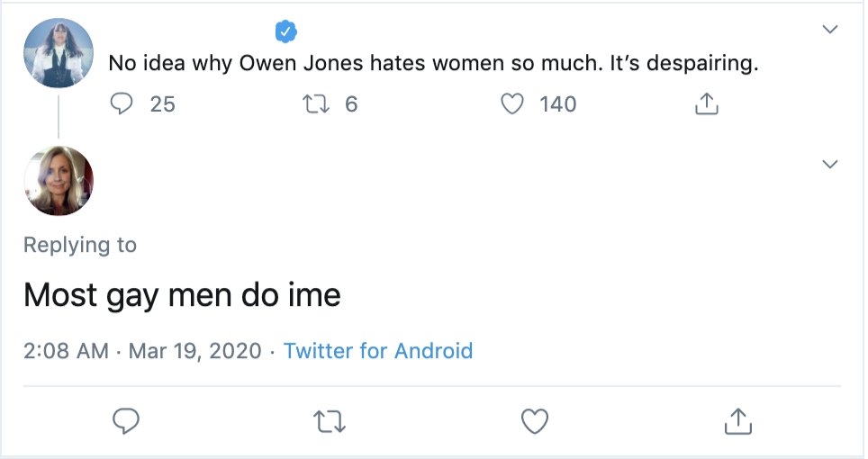Image resolution: width=868 pixels, height=459 pixels.
Task: Click the blue verified badge
Action: (x=286, y=33)
